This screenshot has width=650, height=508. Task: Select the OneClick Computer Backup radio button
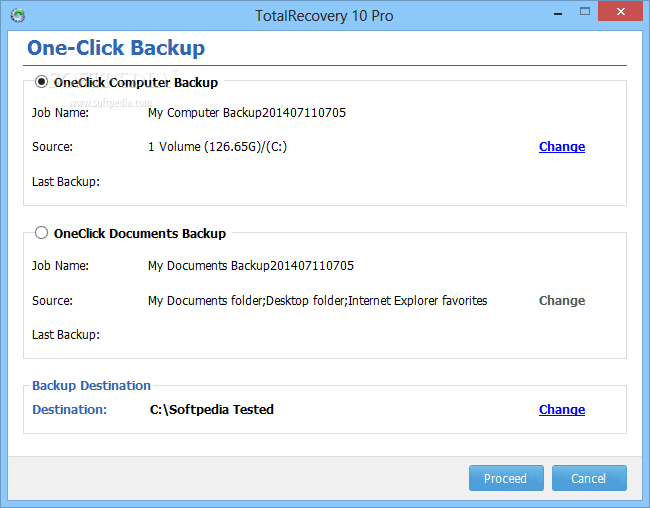(41, 82)
